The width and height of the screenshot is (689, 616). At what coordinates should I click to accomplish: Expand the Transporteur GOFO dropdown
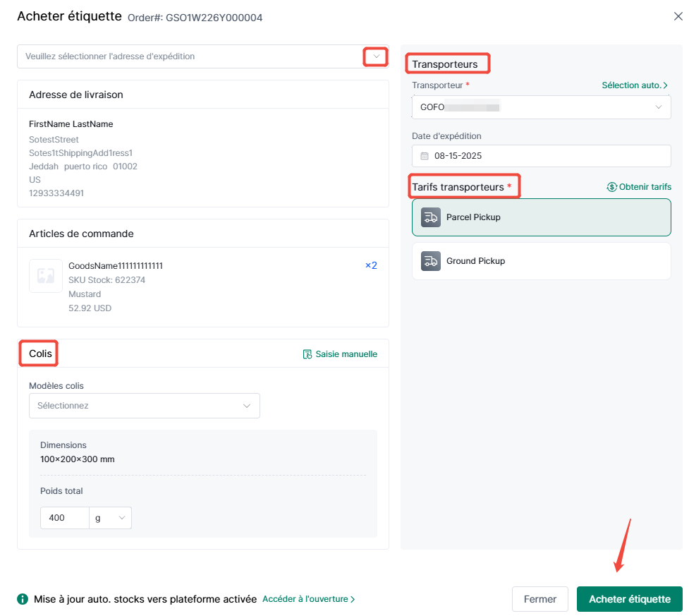click(658, 107)
